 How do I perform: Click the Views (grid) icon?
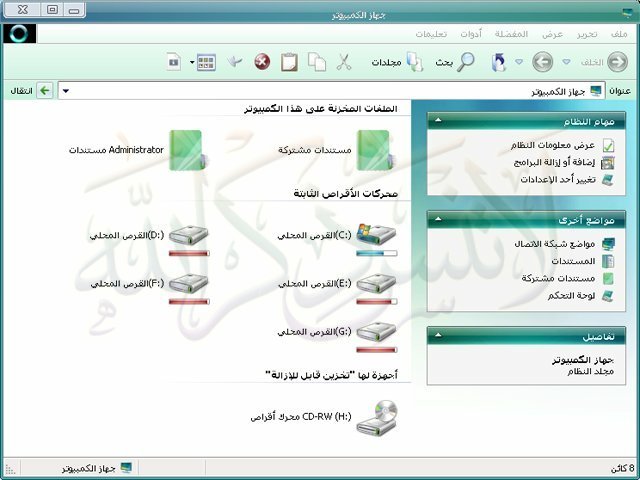(206, 62)
